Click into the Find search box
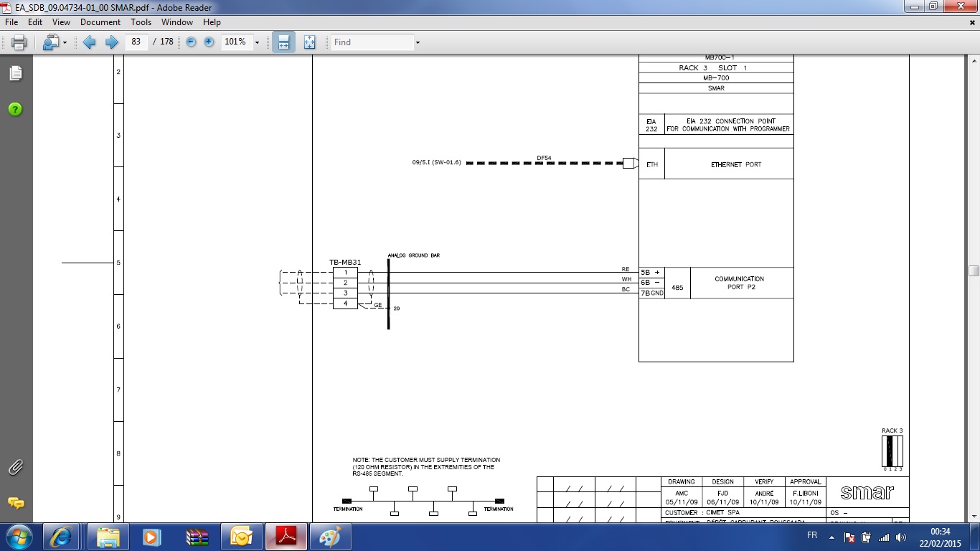This screenshot has height=551, width=980. tap(372, 42)
